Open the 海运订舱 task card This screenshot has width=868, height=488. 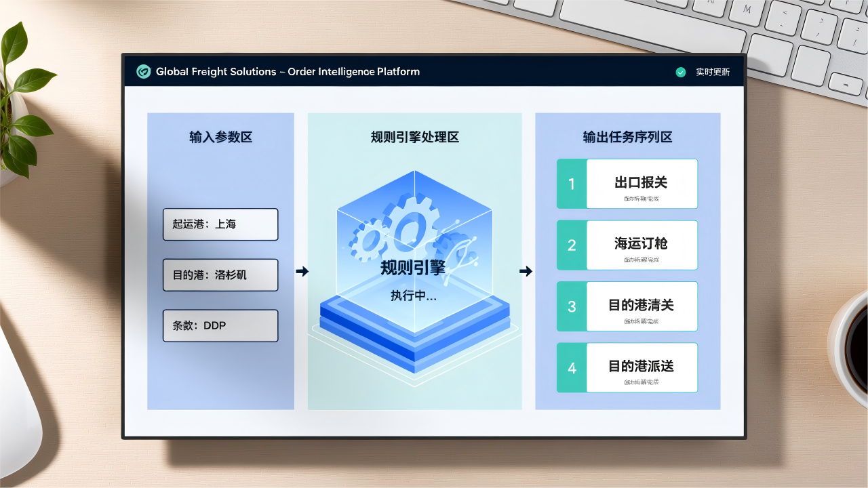(642, 245)
